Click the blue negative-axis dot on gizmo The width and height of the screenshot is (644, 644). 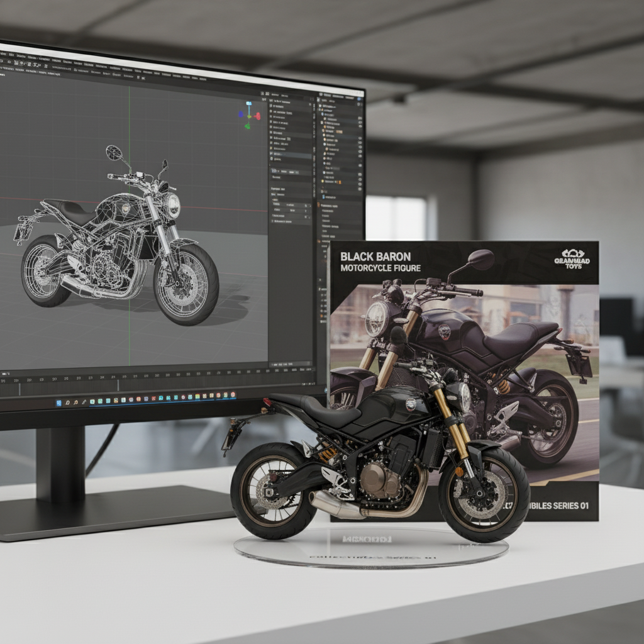(x=240, y=115)
